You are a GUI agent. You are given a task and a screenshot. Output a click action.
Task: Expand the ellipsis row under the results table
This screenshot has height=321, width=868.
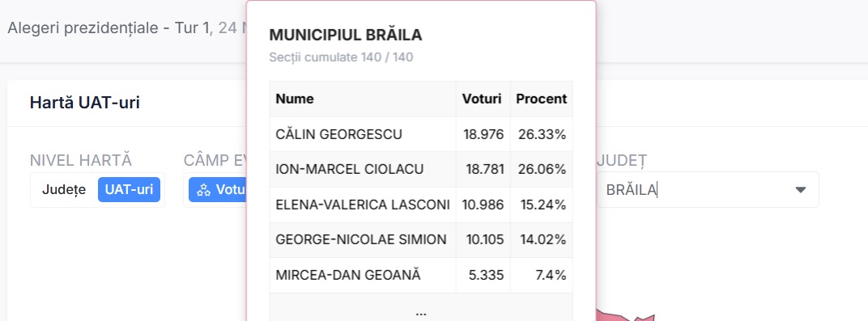(x=421, y=311)
